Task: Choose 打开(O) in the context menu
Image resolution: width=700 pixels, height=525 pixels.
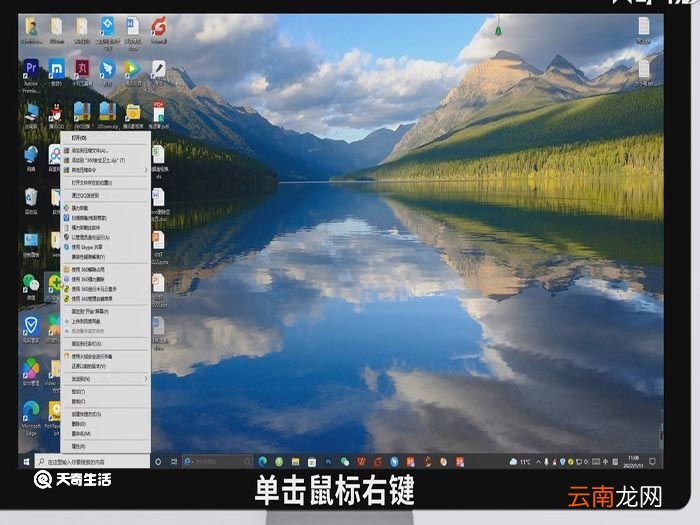Action: click(x=106, y=138)
